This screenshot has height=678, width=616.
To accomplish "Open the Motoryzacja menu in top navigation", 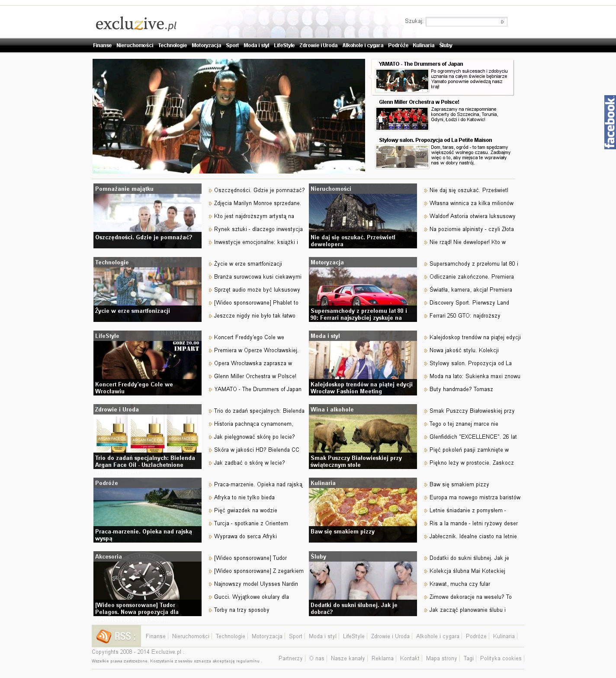I will tap(206, 45).
